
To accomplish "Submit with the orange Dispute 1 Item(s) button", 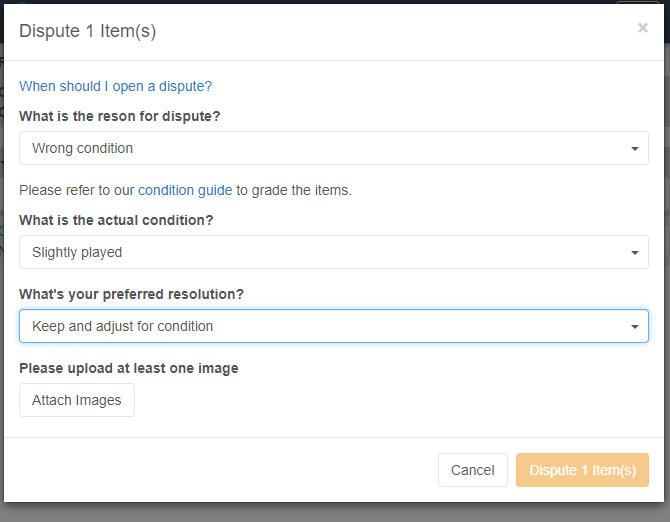I will 582,470.
